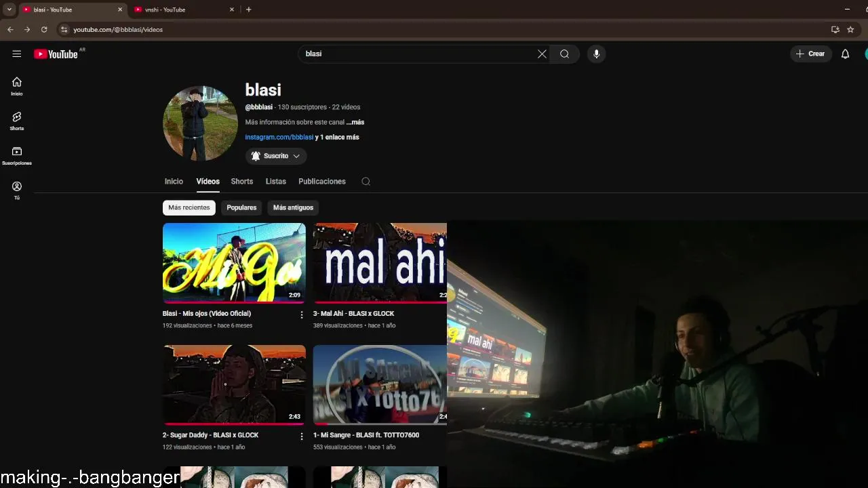Click the Crear button

(811, 54)
